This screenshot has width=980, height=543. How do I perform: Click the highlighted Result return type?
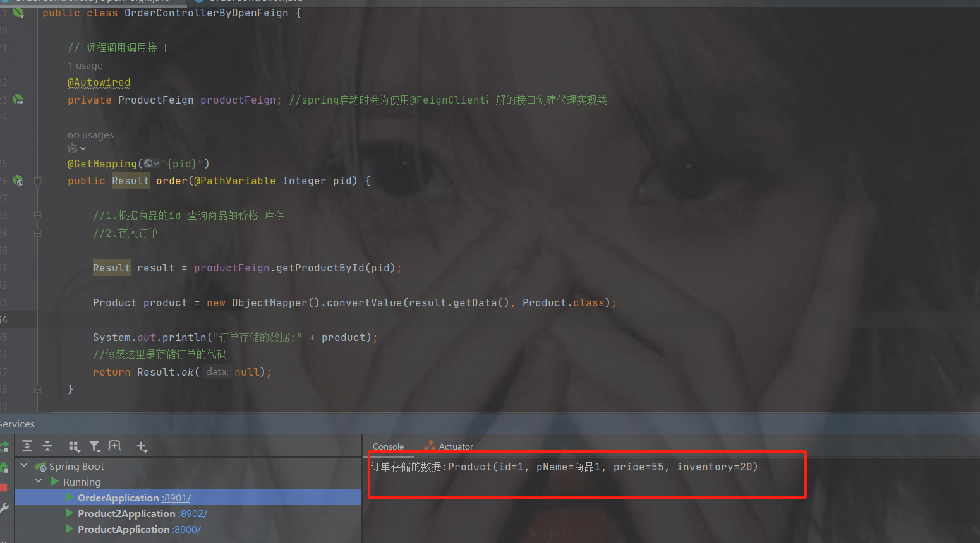click(x=131, y=181)
